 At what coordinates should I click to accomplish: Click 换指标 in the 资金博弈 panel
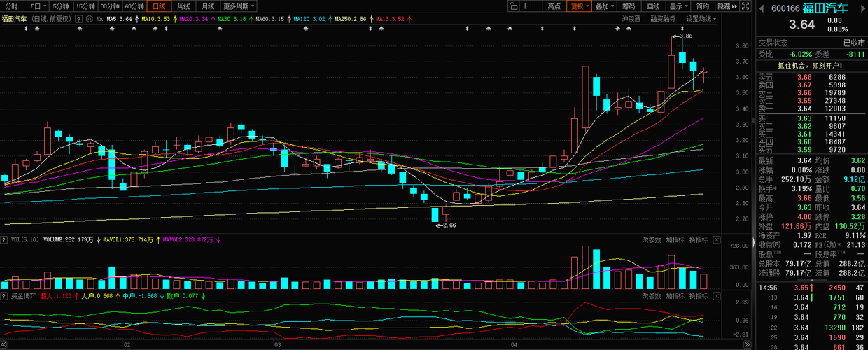coord(699,297)
